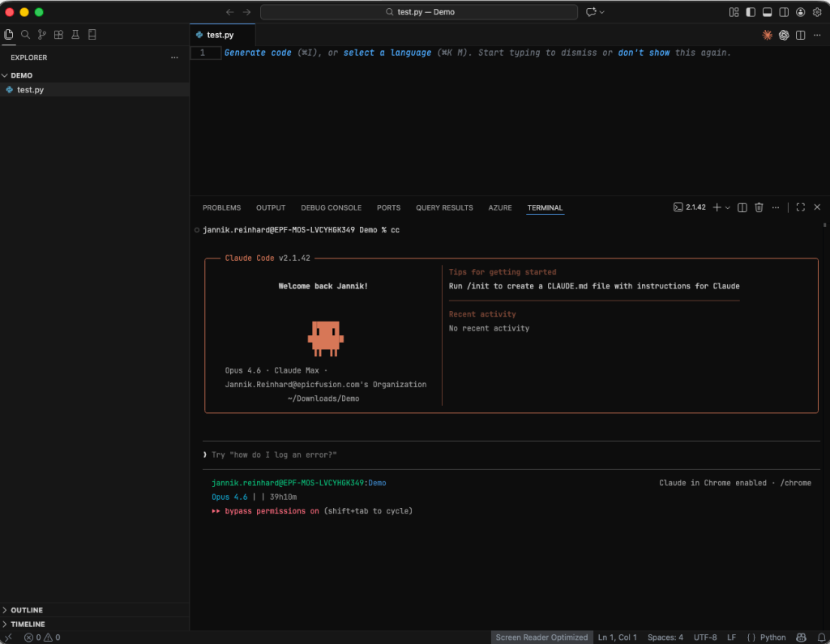
Task: Click the command center search box
Action: [418, 12]
